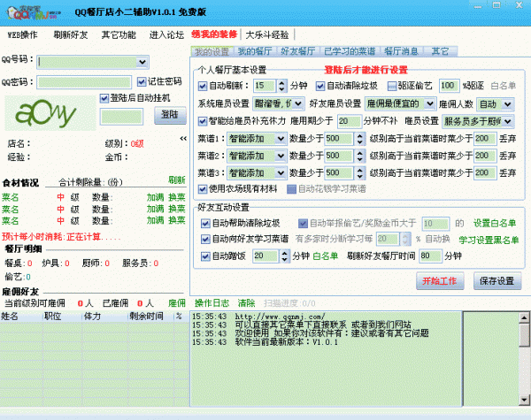Click 清除 link beside 操作日志
The width and height of the screenshot is (531, 420).
(x=246, y=303)
